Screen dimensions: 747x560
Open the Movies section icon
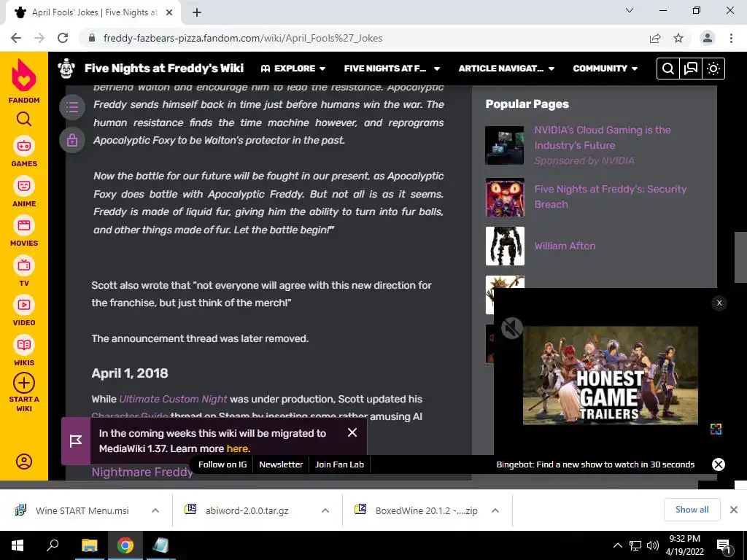[24, 225]
